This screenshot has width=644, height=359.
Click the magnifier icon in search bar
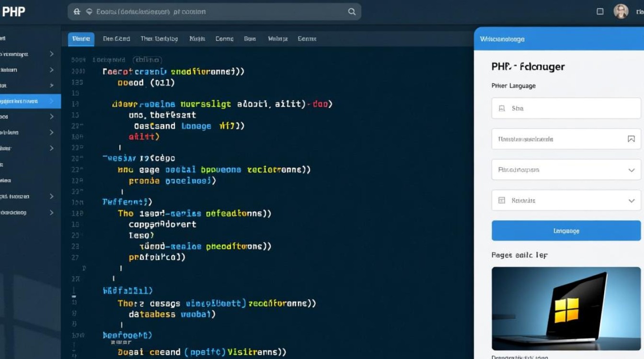(352, 11)
